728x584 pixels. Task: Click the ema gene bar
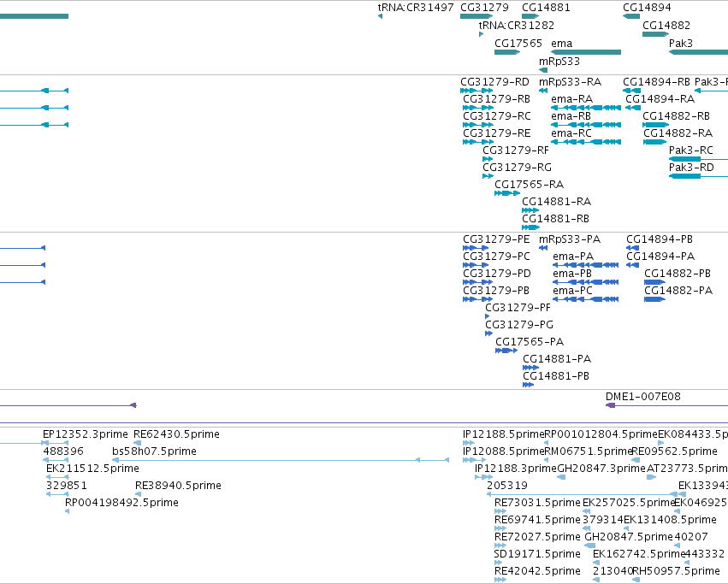586,52
